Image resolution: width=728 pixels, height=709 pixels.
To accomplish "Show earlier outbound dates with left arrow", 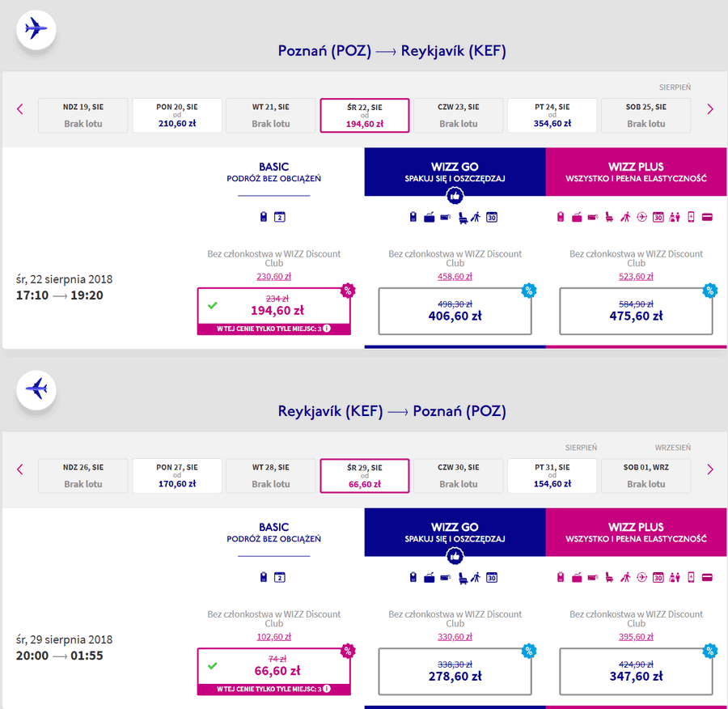I will tap(20, 109).
